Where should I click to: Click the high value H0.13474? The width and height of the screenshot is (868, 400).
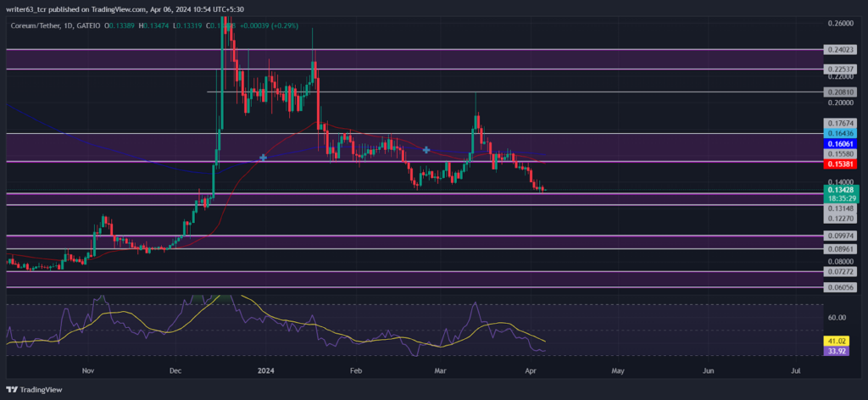[155, 25]
